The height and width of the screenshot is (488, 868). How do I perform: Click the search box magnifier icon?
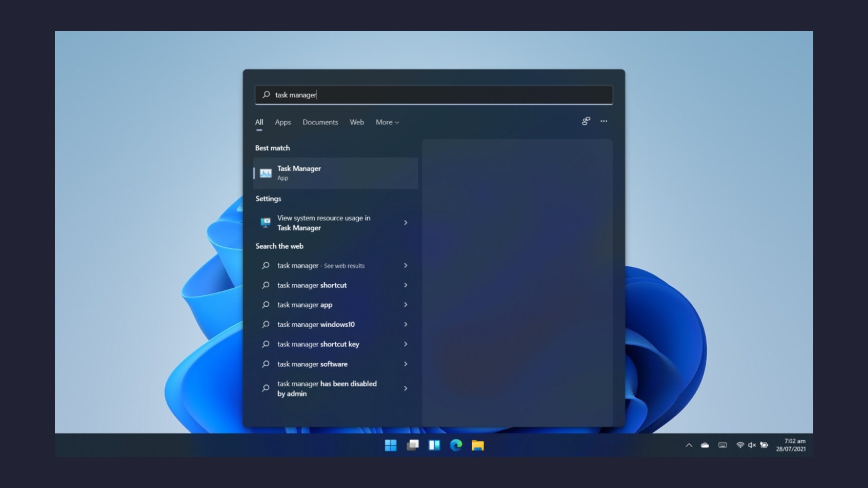pos(266,95)
